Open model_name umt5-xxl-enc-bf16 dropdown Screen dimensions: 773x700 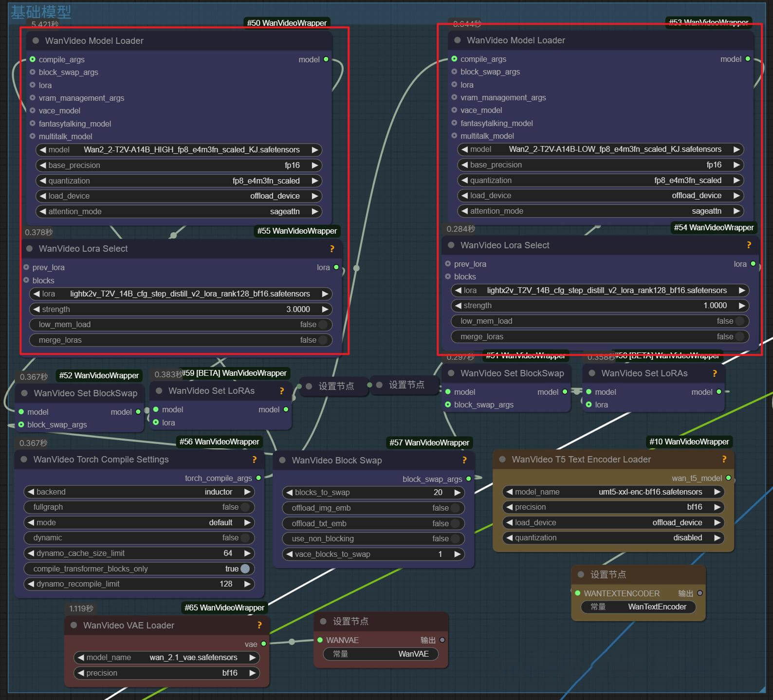pyautogui.click(x=613, y=492)
